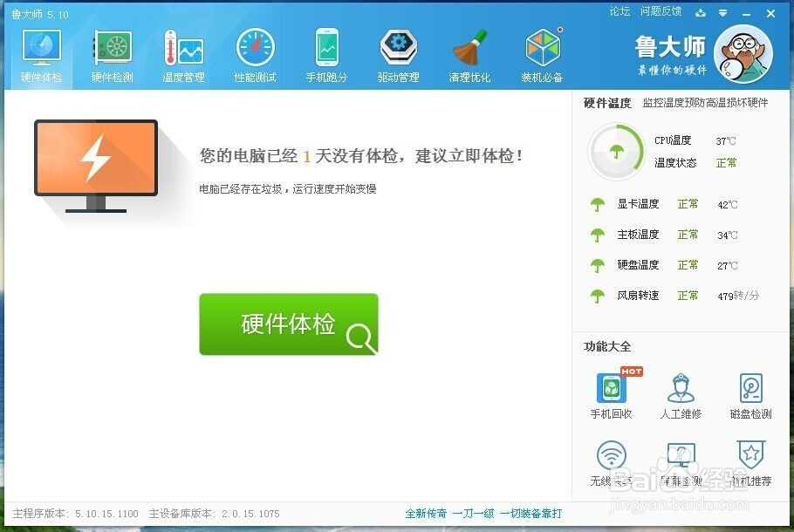Select the 装机必备 essentials icon
The width and height of the screenshot is (794, 532).
click(542, 52)
